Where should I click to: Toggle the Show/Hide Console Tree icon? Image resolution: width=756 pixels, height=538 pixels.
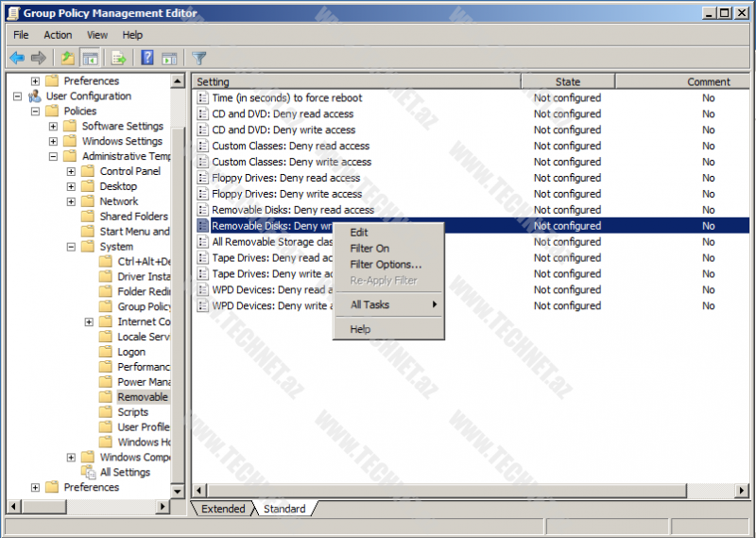[91, 58]
